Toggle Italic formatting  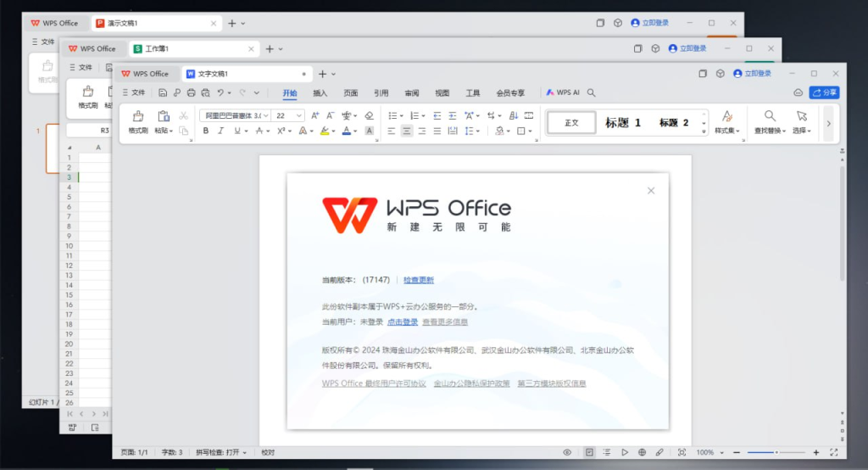(x=221, y=131)
